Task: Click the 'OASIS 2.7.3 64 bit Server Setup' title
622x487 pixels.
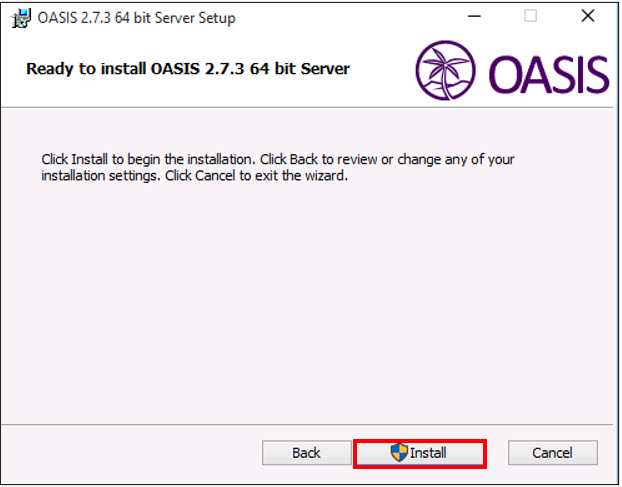Action: pyautogui.click(x=136, y=18)
